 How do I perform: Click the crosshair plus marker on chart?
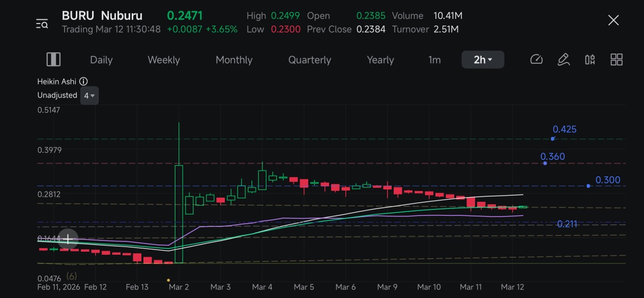(68, 239)
